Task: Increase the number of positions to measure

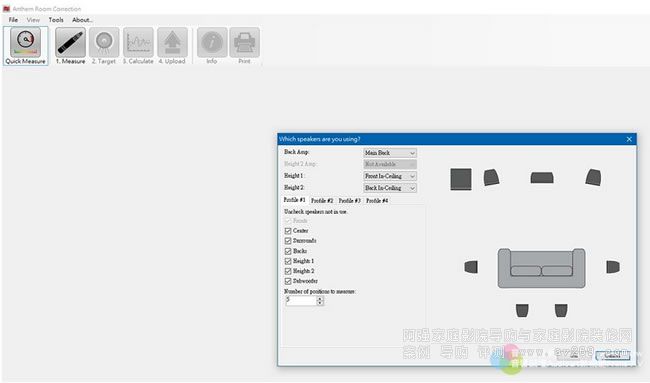Action: [x=320, y=298]
